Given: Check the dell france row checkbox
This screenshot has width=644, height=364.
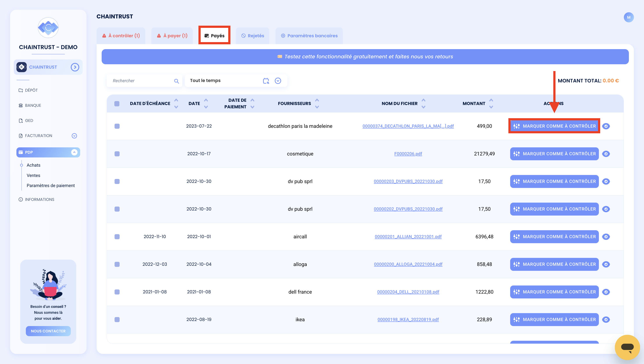Looking at the screenshot, I should (x=117, y=292).
